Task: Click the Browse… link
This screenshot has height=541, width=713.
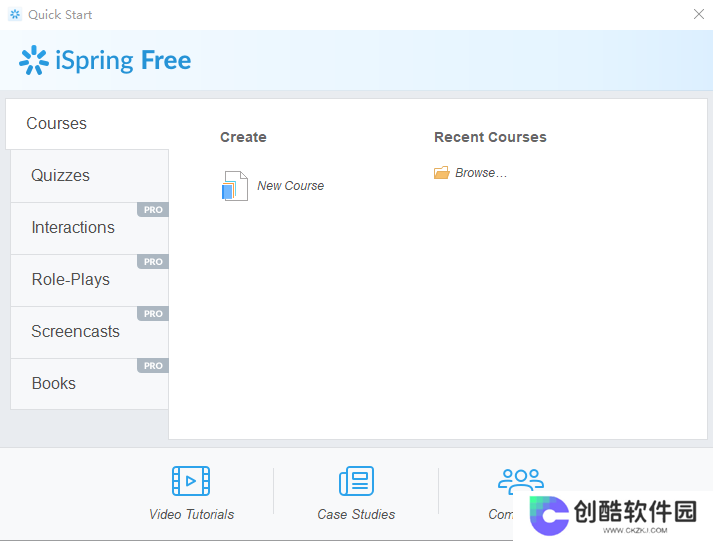Action: coord(481,173)
